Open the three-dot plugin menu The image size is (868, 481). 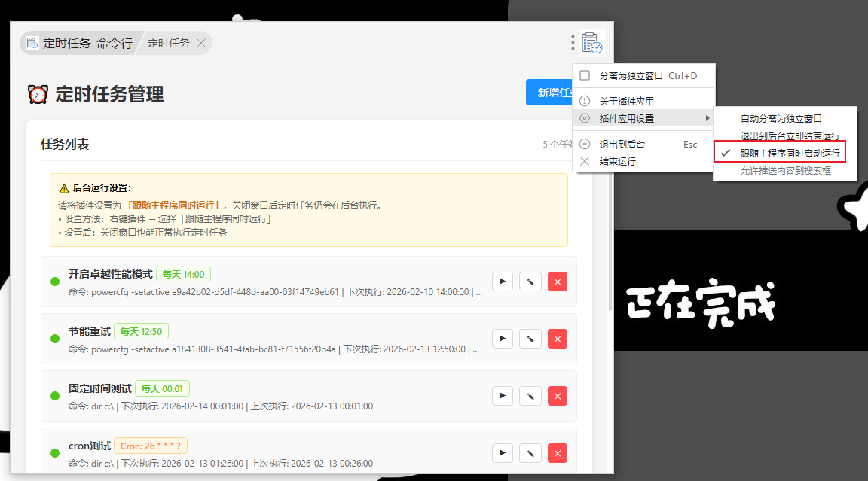pos(573,43)
